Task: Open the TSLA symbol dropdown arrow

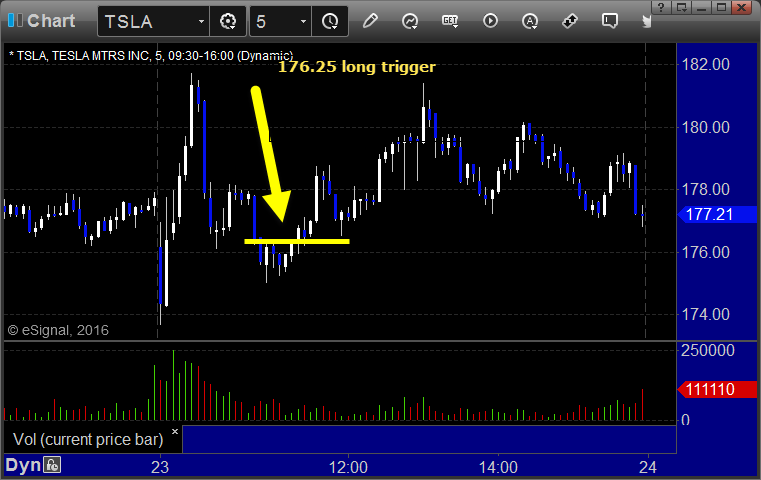Action: tap(201, 21)
